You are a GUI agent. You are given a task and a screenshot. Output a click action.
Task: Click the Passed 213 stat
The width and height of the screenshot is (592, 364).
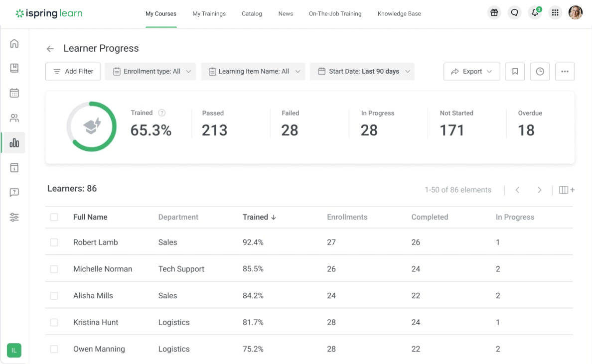(214, 124)
